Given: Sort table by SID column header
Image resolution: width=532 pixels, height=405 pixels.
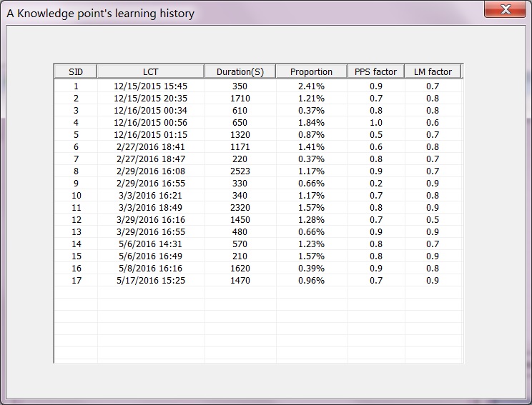Looking at the screenshot, I should point(76,71).
